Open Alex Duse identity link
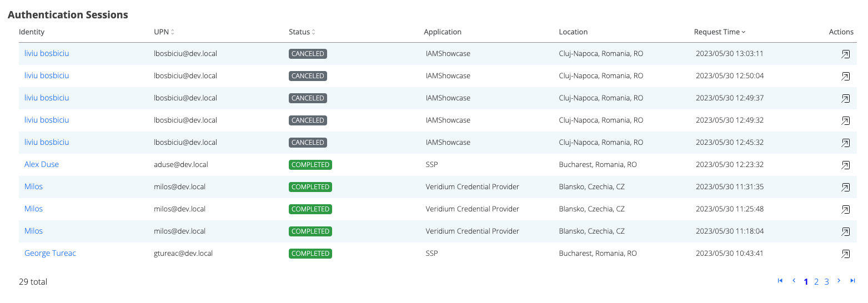 point(42,165)
